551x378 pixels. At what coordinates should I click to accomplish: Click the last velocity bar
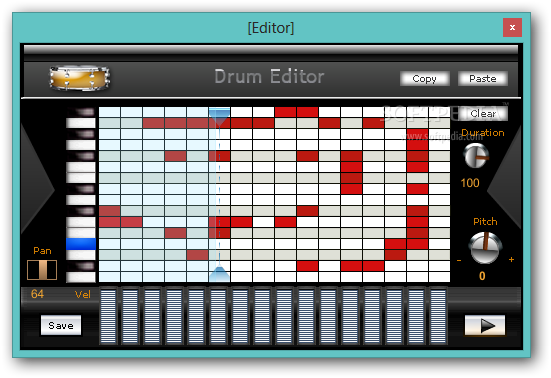click(438, 315)
